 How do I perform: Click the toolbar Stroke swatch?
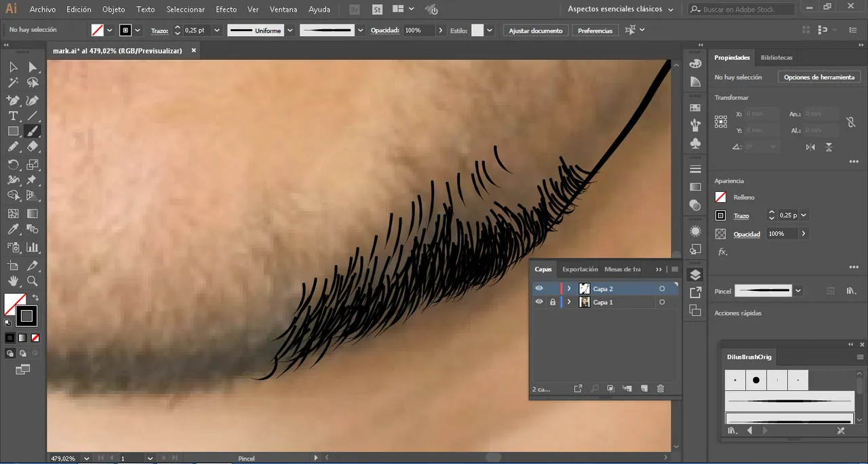click(x=26, y=315)
